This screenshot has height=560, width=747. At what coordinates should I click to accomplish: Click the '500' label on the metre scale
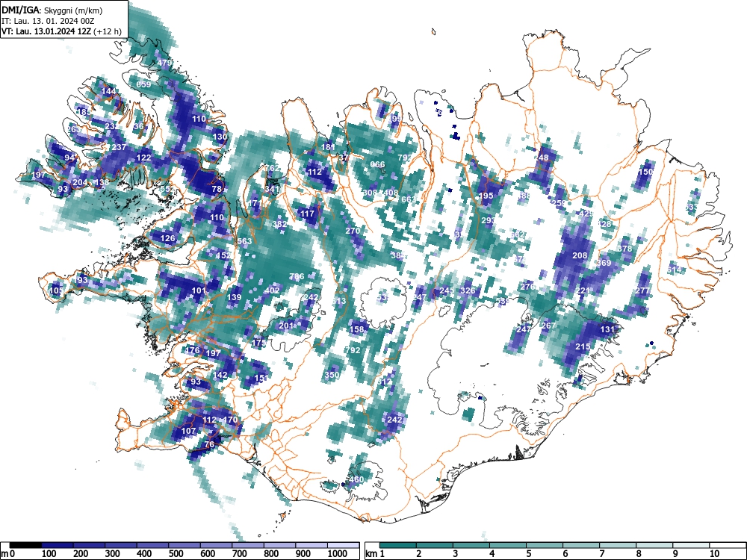pyautogui.click(x=176, y=554)
